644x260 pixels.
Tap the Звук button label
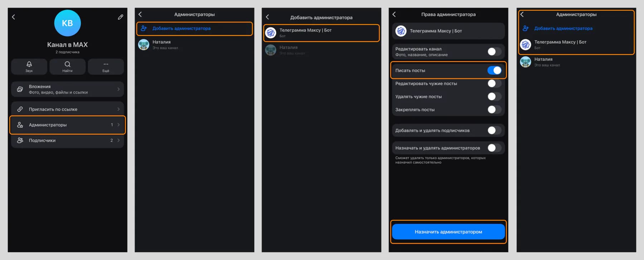(x=29, y=71)
